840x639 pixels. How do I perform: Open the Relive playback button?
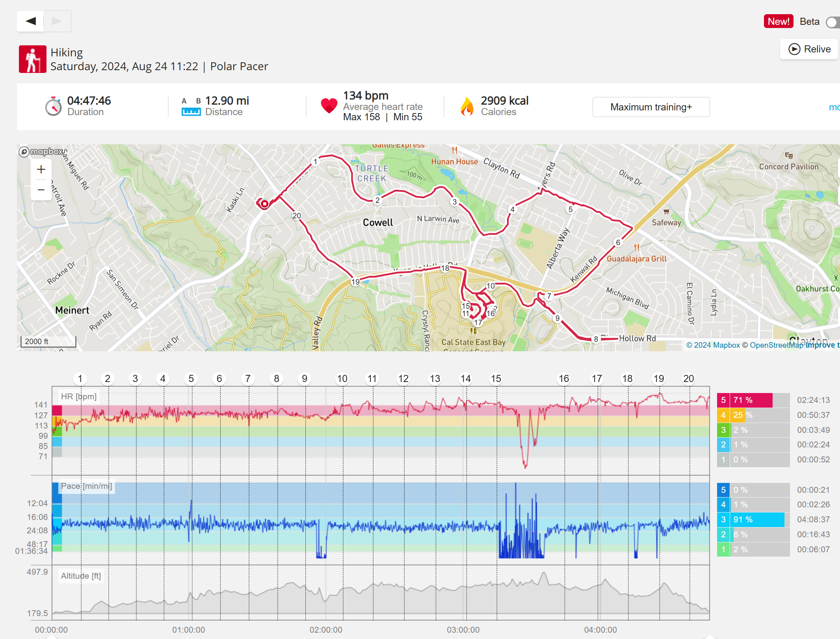pyautogui.click(x=809, y=49)
